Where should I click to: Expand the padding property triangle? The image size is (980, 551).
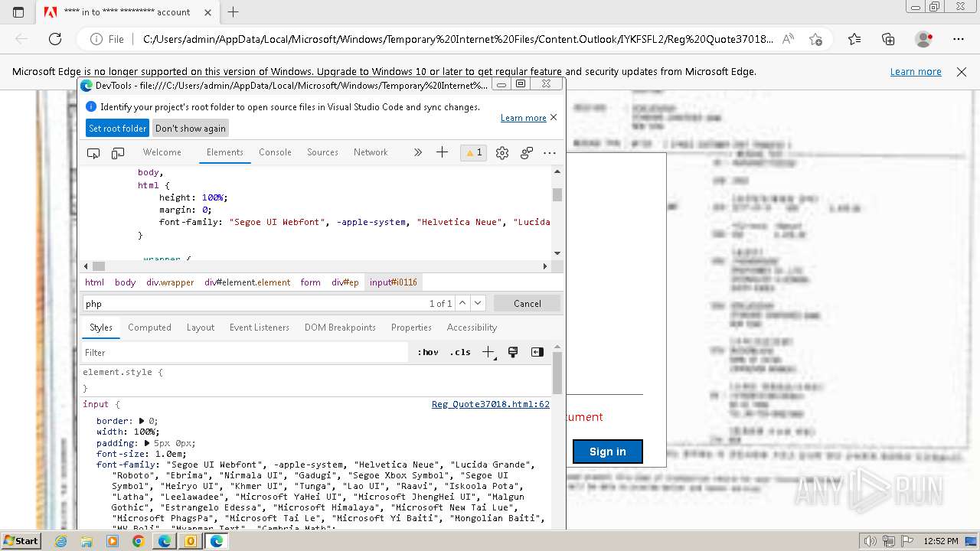[148, 443]
